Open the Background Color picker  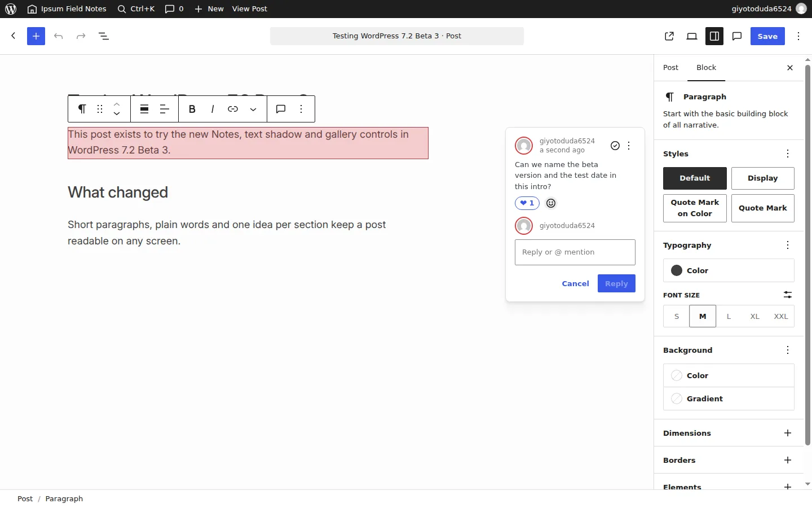pyautogui.click(x=729, y=375)
